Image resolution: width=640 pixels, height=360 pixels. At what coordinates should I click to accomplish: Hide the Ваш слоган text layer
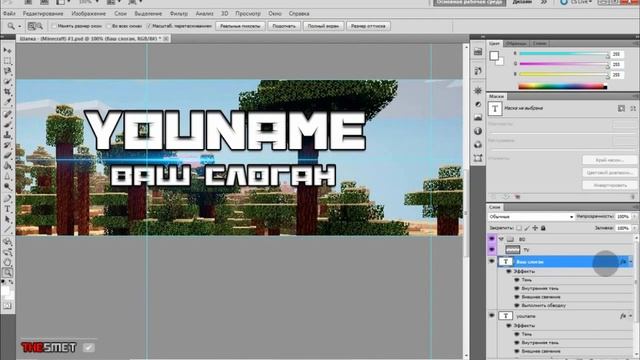[492, 261]
